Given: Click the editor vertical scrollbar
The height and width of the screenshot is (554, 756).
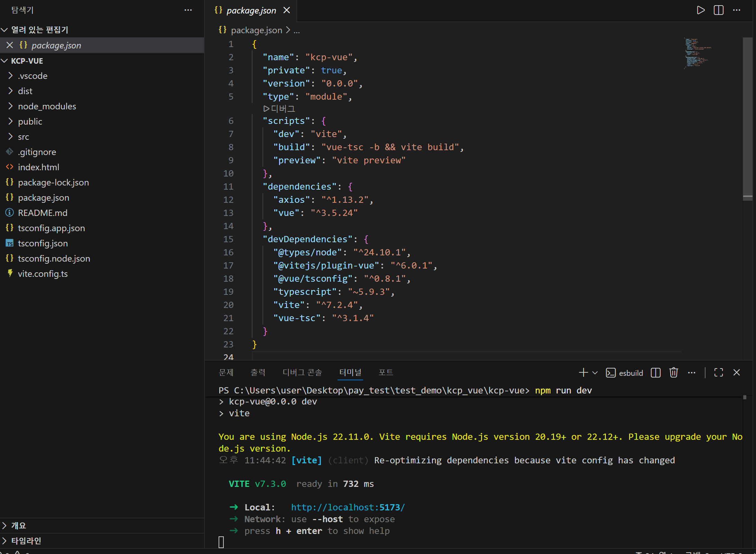Looking at the screenshot, I should point(747,118).
